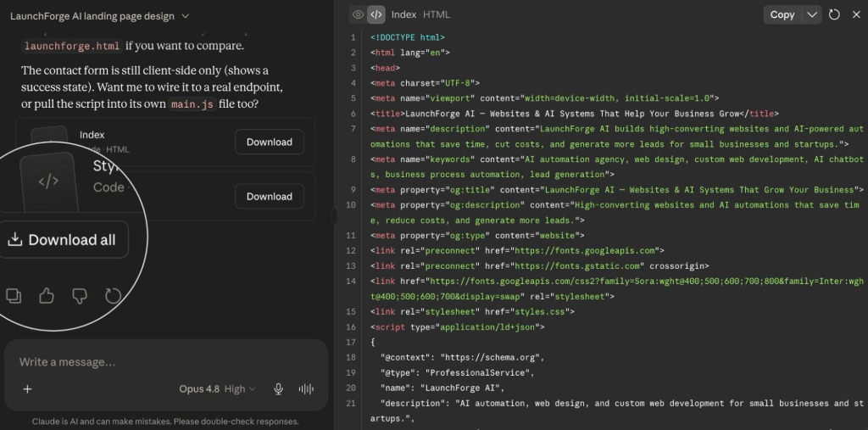The height and width of the screenshot is (430, 868).
Task: Close the code preview panel
Action: coord(856,15)
